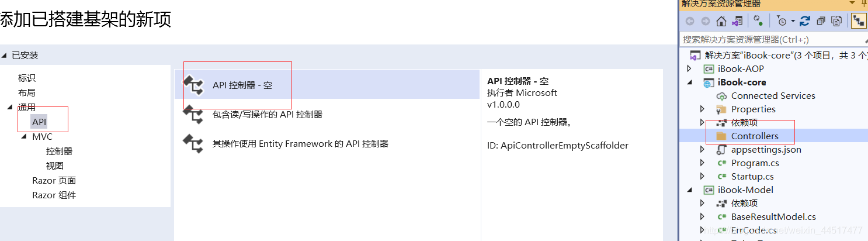Expand the Properties folder
This screenshot has height=241, width=868.
click(703, 109)
